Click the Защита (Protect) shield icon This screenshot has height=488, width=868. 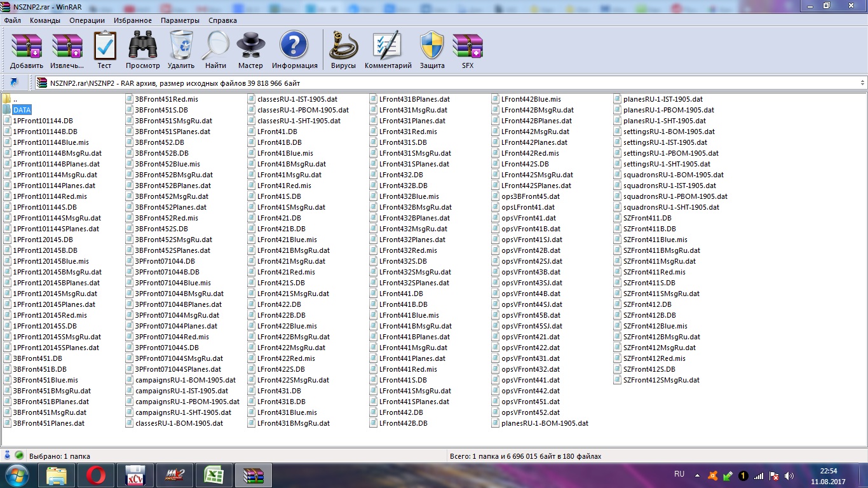[432, 50]
